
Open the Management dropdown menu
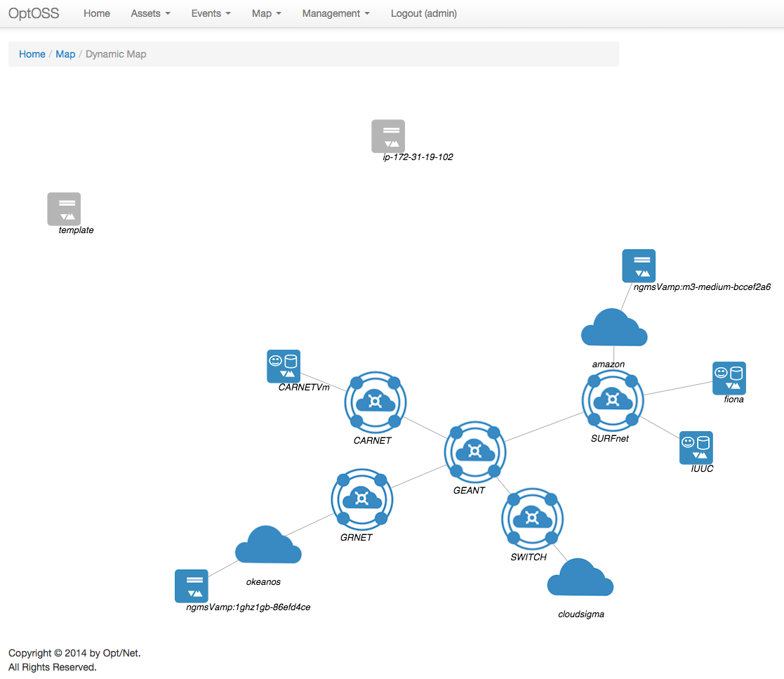point(335,13)
